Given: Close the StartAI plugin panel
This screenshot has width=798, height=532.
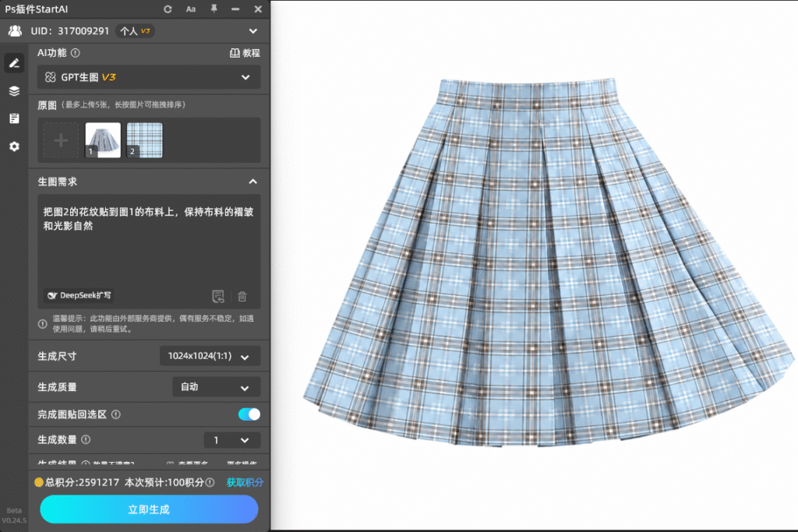Looking at the screenshot, I should [x=258, y=9].
